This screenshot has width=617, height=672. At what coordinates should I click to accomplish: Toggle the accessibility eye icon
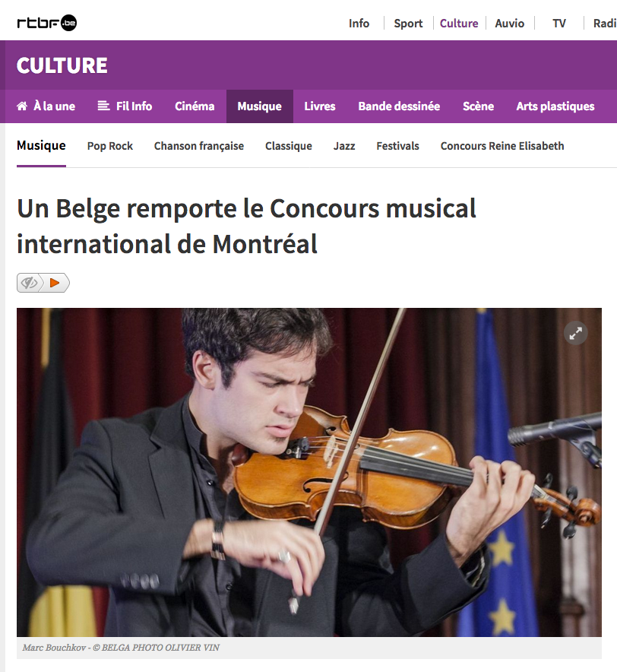pyautogui.click(x=30, y=283)
